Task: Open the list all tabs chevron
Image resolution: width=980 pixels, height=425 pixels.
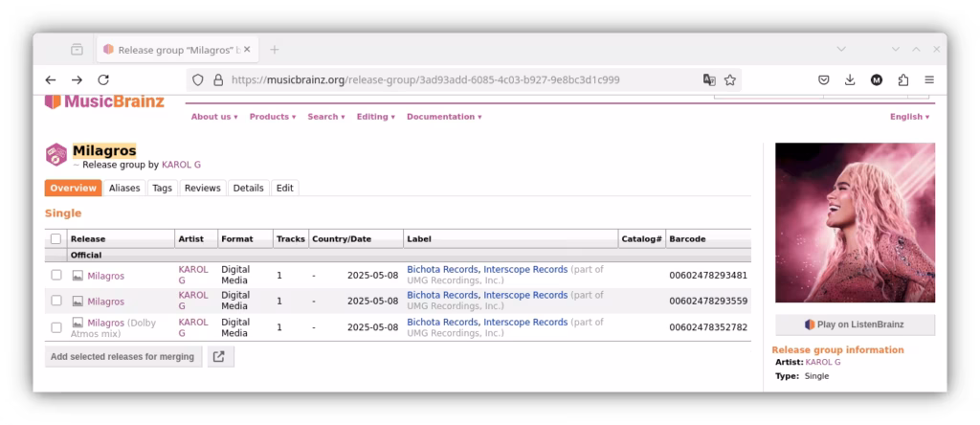Action: click(841, 49)
